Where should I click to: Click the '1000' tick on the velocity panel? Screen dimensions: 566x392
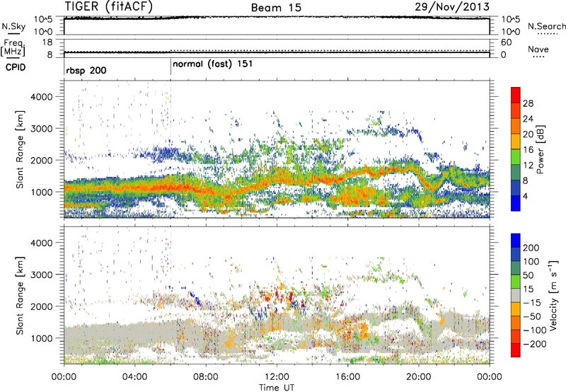click(x=41, y=338)
